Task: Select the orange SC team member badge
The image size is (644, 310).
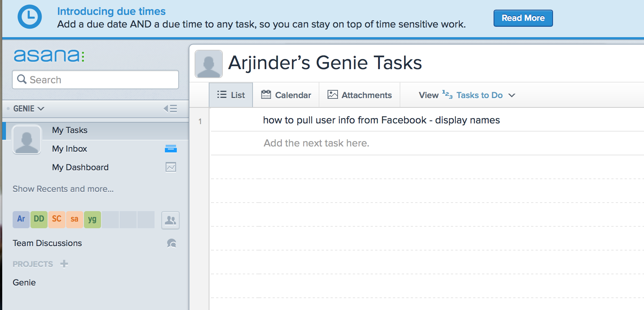Action: point(57,219)
